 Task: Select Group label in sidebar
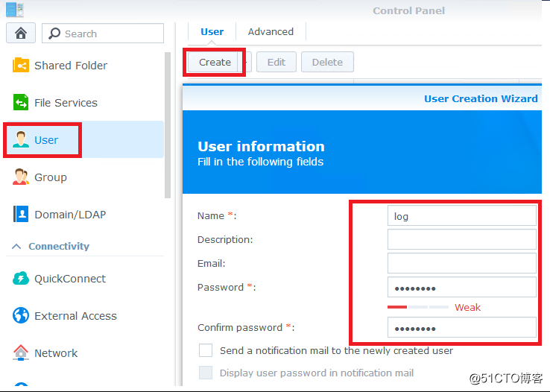click(51, 177)
